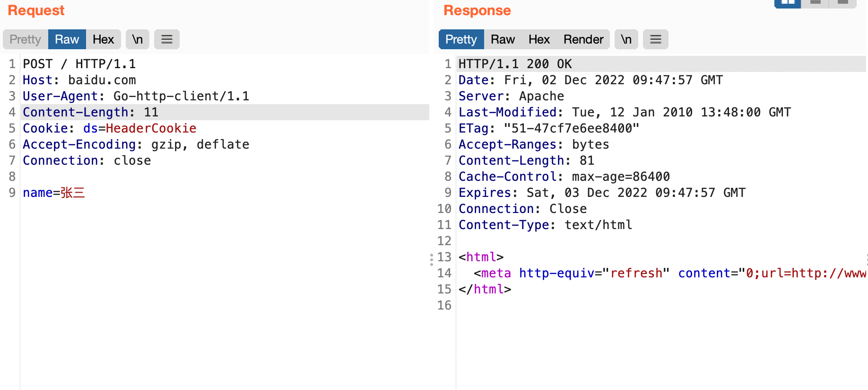Screen dimensions: 868x390
Task: Click the 'Host: baidu.com' header line
Action: tap(79, 80)
